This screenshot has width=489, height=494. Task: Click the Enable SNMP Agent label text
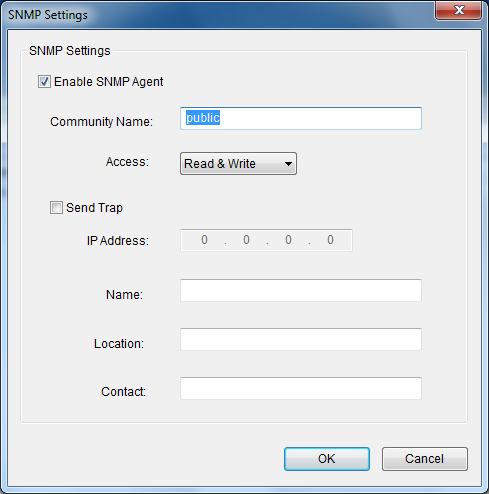[x=109, y=82]
